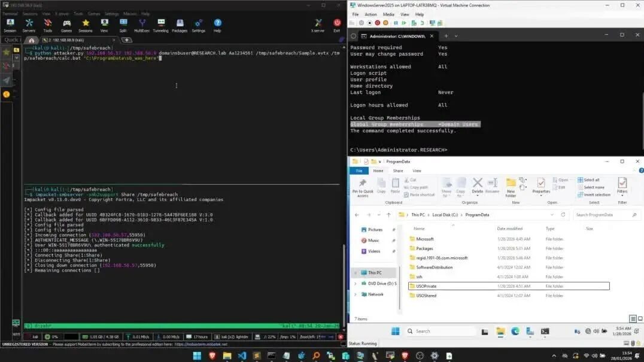Click the Search ProgramData field
Image resolution: width=644 pixels, height=362 pixels.
pyautogui.click(x=606, y=215)
